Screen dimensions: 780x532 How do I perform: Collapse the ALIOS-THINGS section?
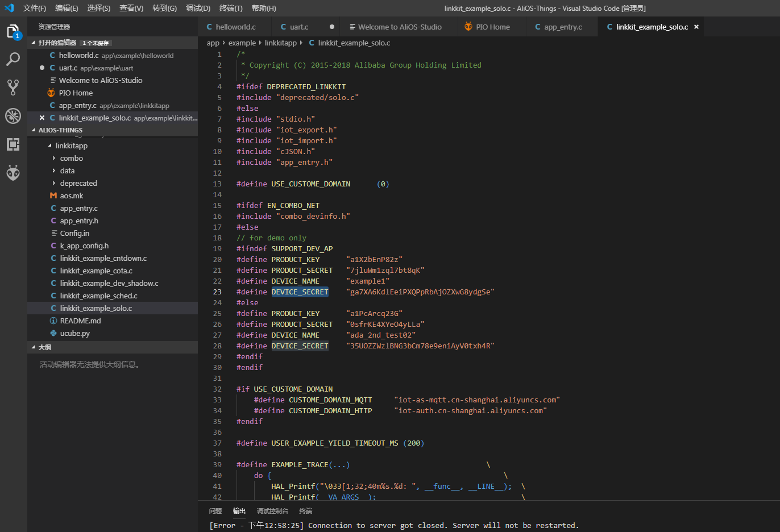point(60,130)
